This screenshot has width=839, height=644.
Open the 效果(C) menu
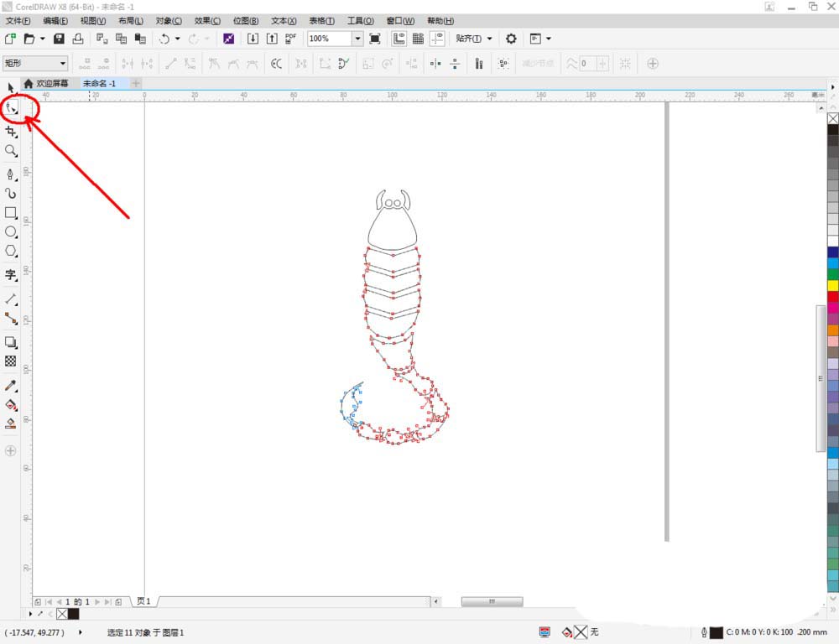[x=207, y=21]
